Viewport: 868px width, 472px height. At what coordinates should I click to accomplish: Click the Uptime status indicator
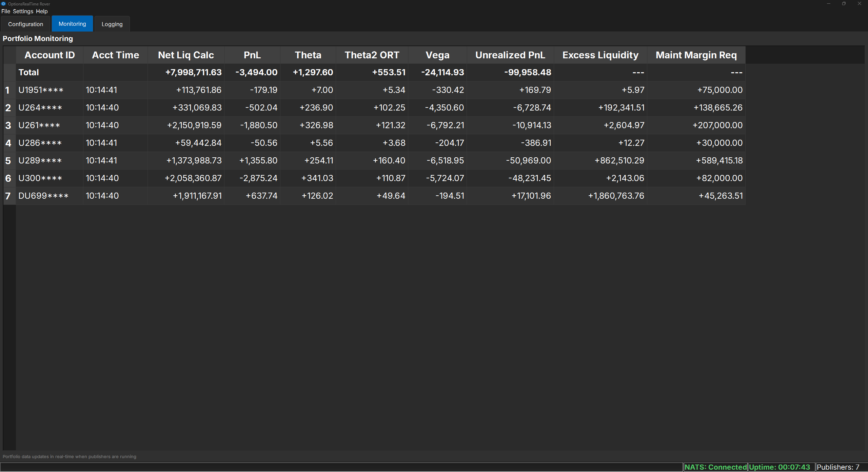click(780, 467)
